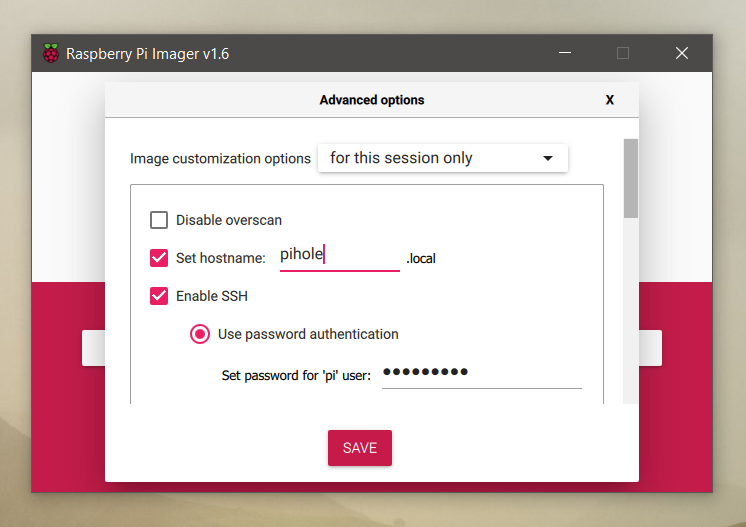Click the Image customization options label

tap(220, 158)
